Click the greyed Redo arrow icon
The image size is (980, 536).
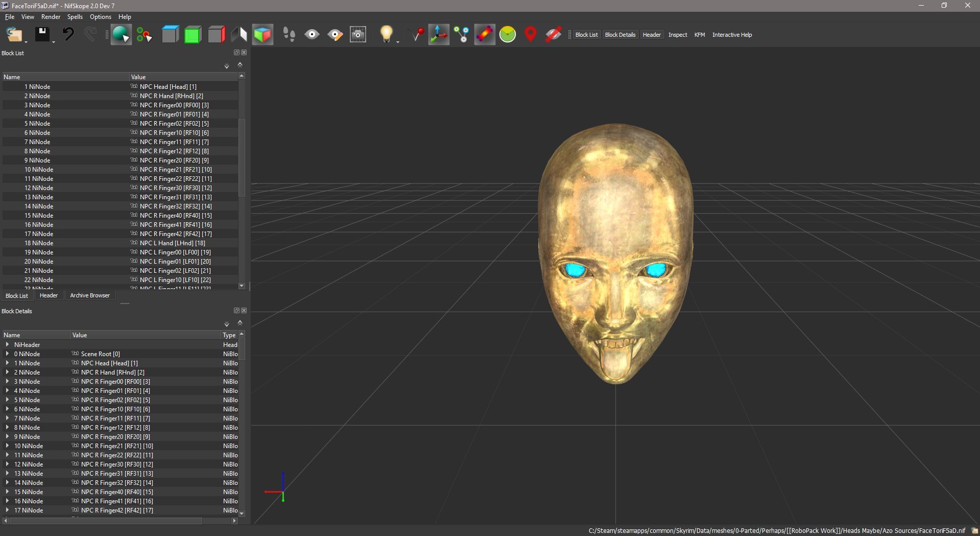90,35
